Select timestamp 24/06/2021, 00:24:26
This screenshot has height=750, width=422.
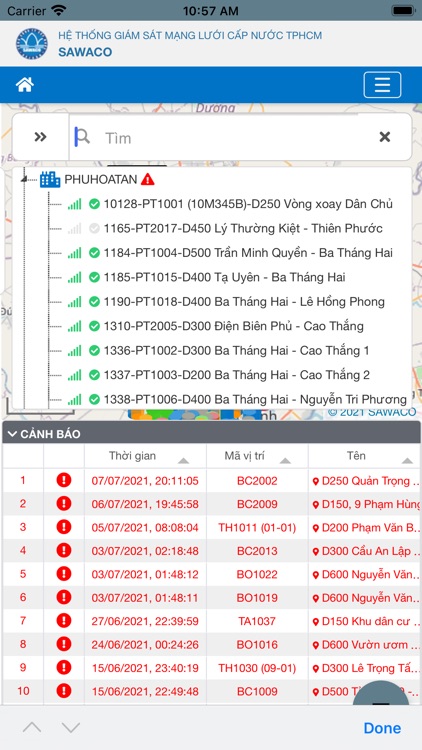coord(145,645)
